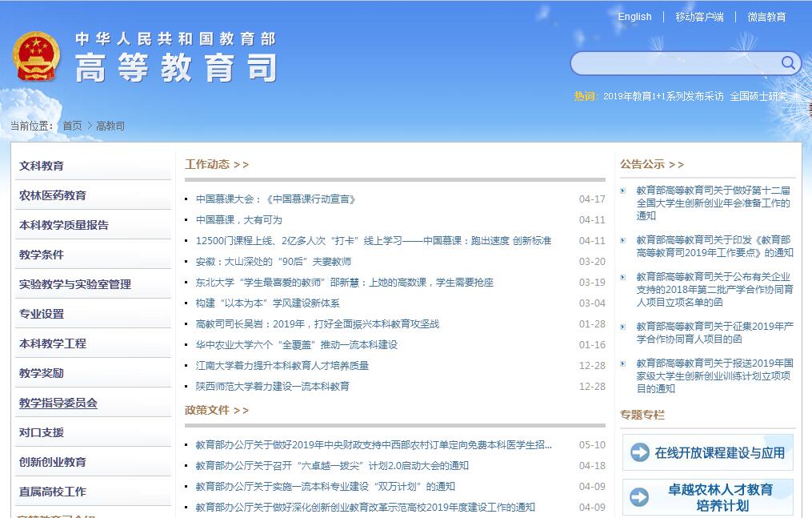Navigate to 首页 in breadcrumb
Image resolution: width=812 pixels, height=518 pixels.
point(72,126)
